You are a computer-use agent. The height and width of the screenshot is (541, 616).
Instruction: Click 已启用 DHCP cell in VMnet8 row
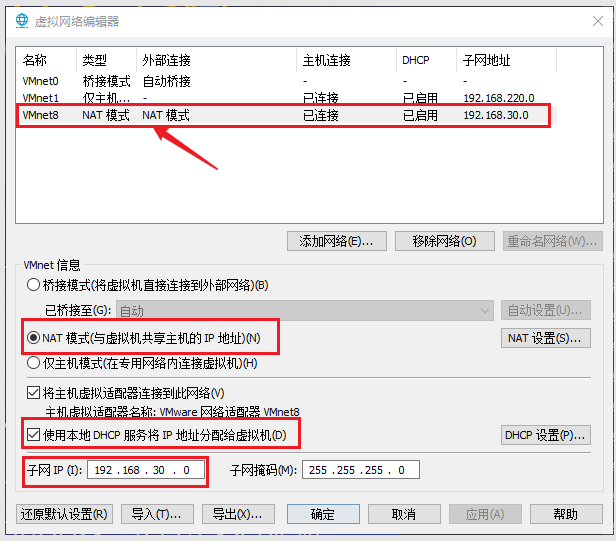coord(420,115)
